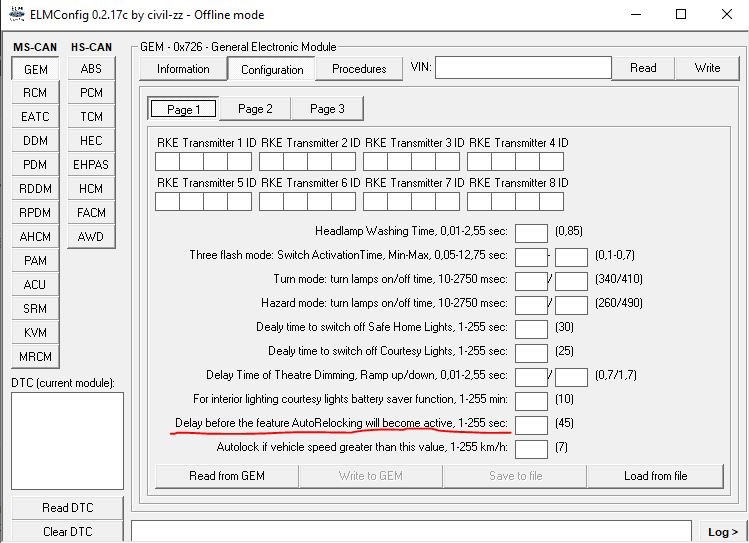749x543 pixels.
Task: Click the AutoRelocking delay input field
Action: (x=531, y=424)
